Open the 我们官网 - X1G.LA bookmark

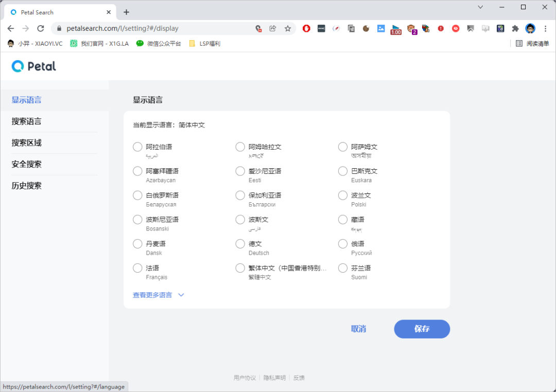click(x=99, y=44)
